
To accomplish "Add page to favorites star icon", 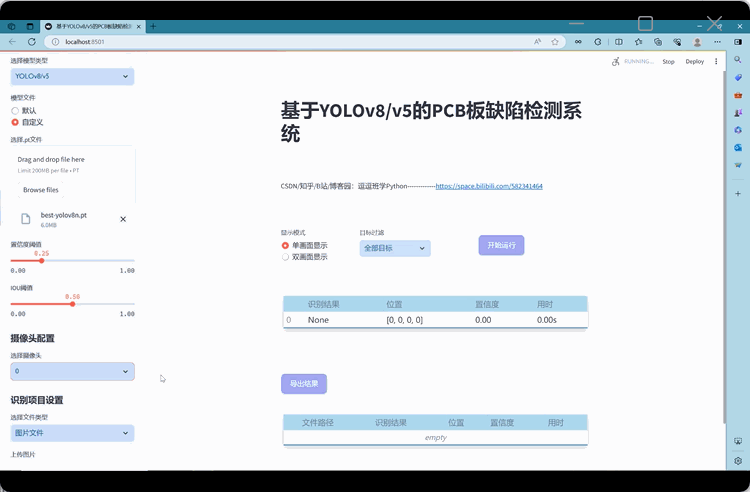I will (x=555, y=42).
